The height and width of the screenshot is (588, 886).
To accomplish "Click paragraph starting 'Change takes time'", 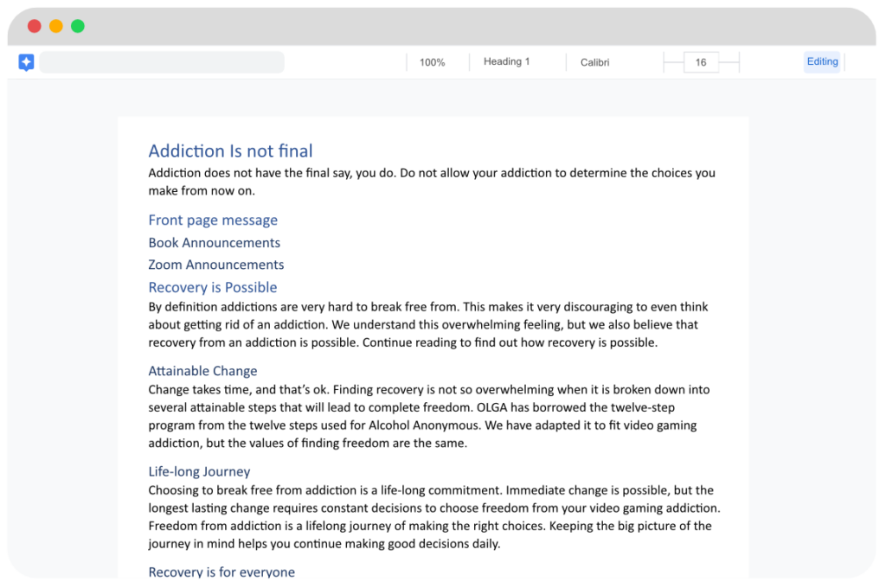I will coord(429,416).
